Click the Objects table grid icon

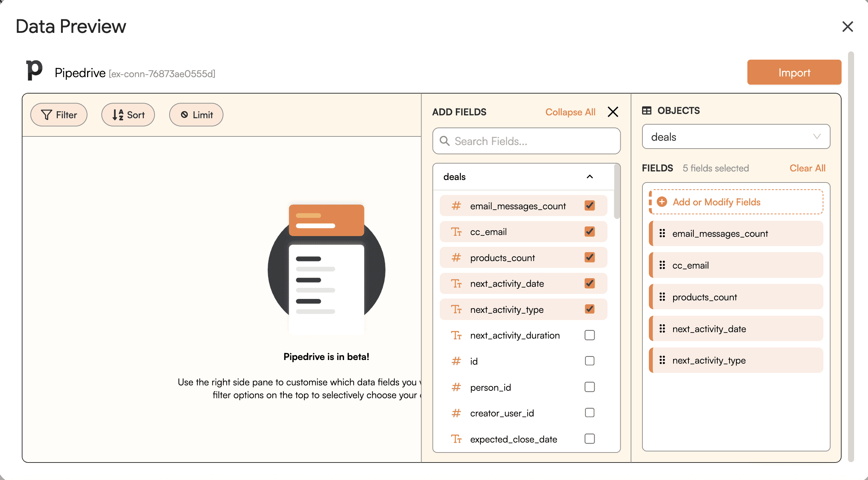[647, 111]
